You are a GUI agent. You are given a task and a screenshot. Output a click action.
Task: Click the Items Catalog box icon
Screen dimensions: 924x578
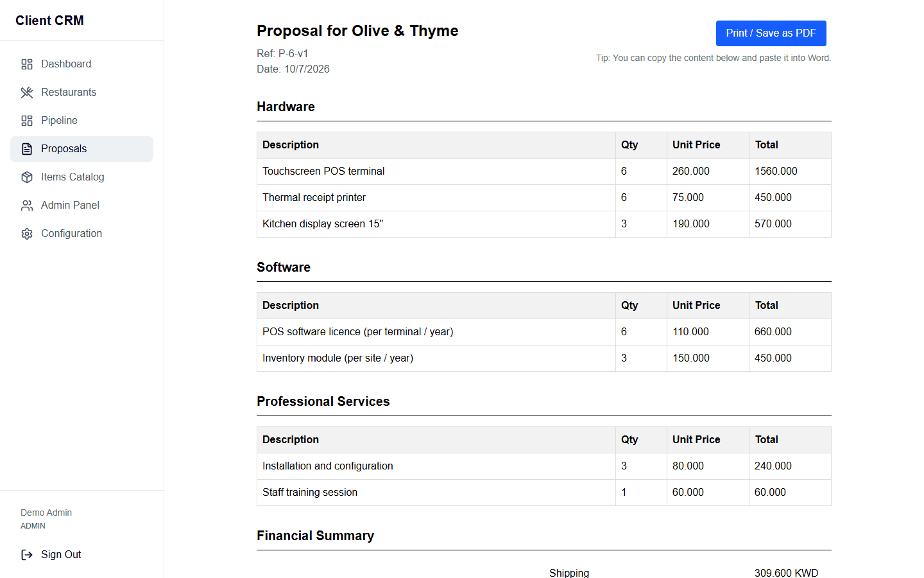coord(27,177)
